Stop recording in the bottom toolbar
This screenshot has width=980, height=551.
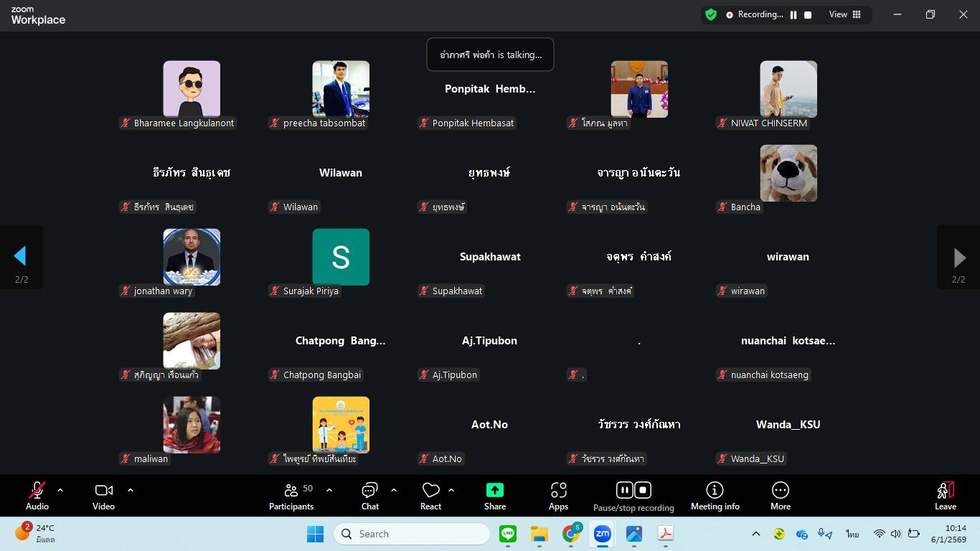(643, 490)
